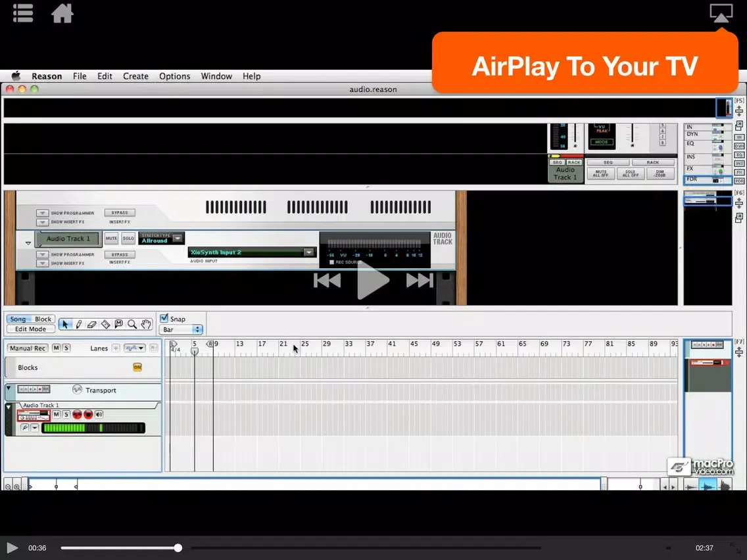Open the Stretch Type Allround dropdown
747x560 pixels.
(178, 238)
